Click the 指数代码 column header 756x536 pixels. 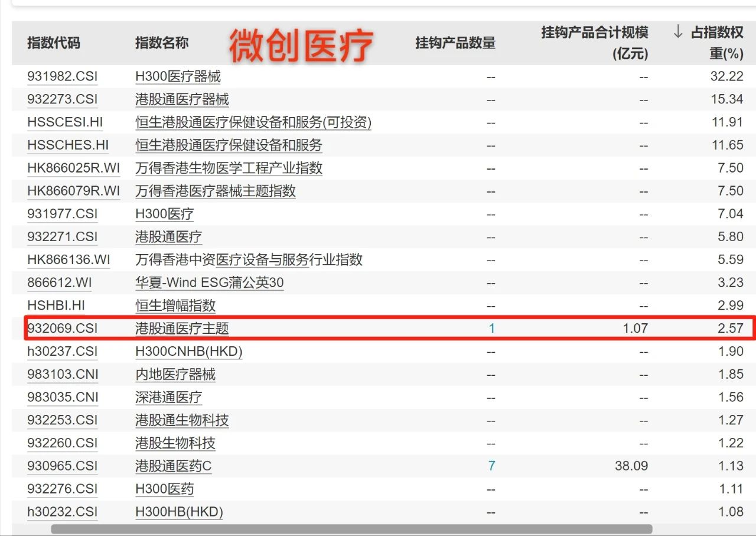53,43
